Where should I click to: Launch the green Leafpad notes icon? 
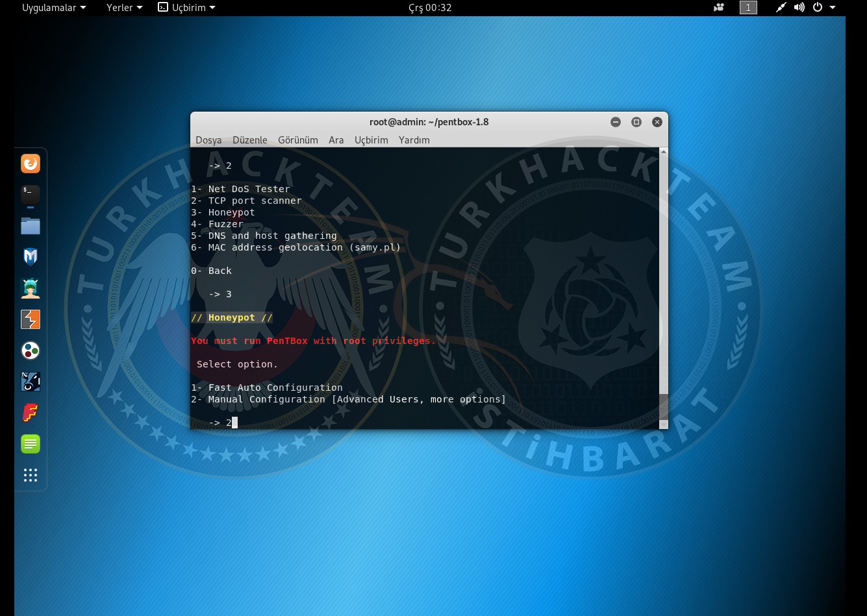(31, 444)
